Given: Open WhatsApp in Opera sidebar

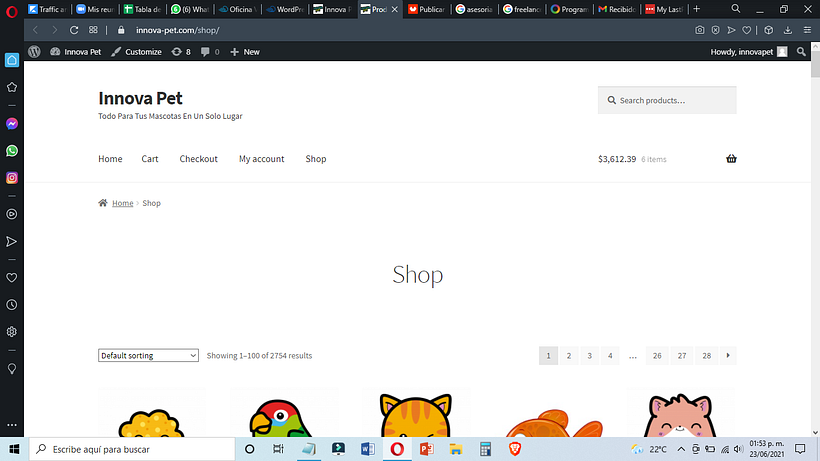Looking at the screenshot, I should [x=12, y=151].
